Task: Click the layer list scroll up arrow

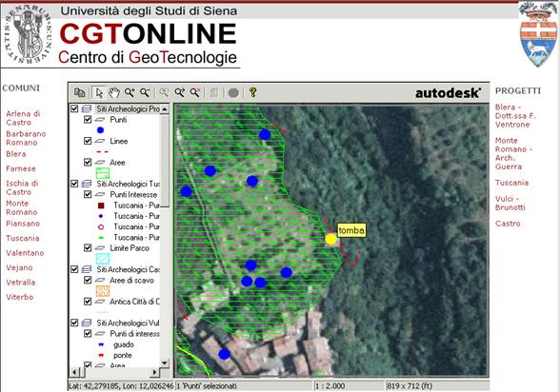Action: (164, 108)
